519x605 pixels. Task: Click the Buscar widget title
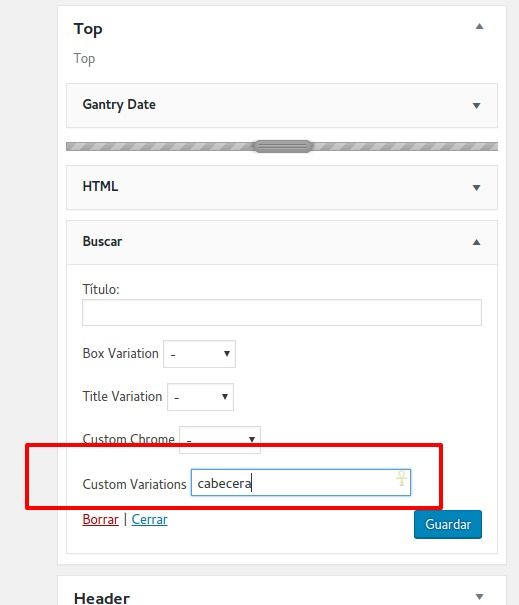coord(102,242)
